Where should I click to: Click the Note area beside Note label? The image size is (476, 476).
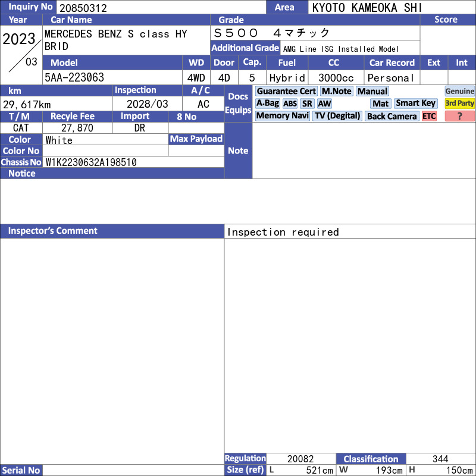pyautogui.click(x=364, y=151)
